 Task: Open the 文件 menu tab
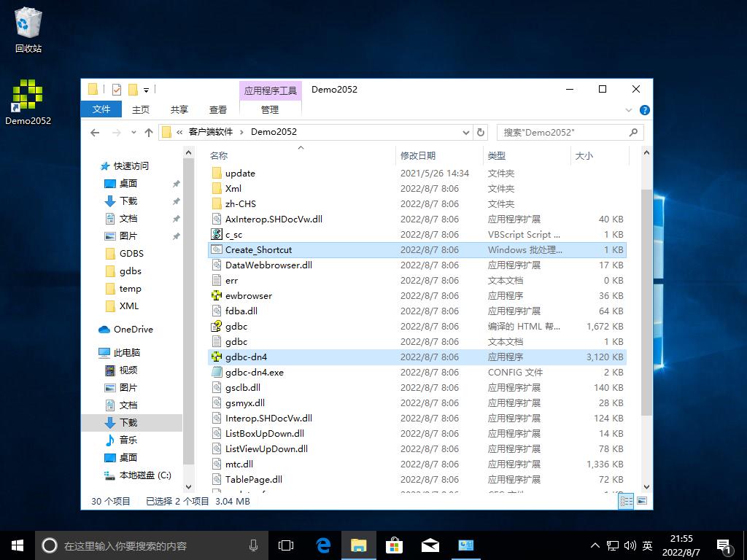tap(101, 109)
